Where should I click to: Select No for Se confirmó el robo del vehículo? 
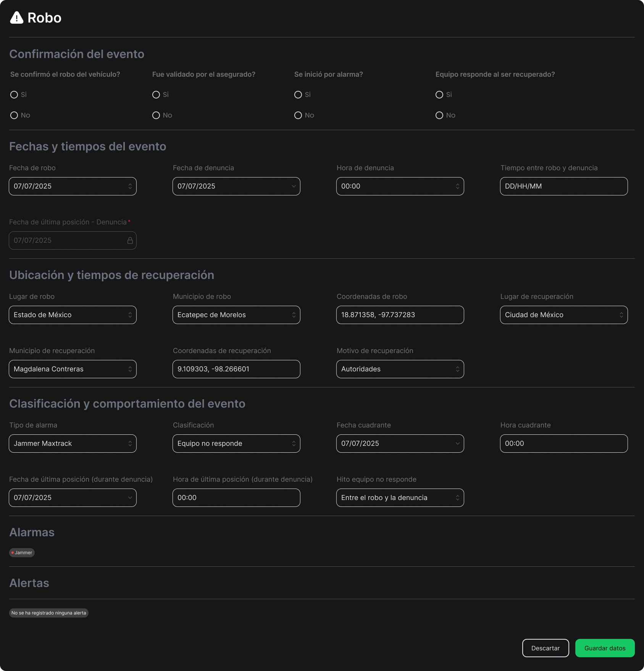pyautogui.click(x=14, y=115)
